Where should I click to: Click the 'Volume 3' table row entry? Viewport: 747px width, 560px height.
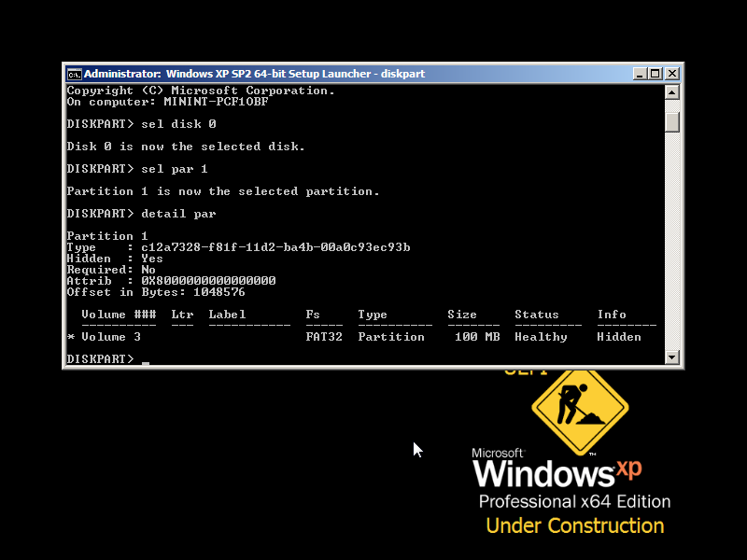[x=111, y=337]
